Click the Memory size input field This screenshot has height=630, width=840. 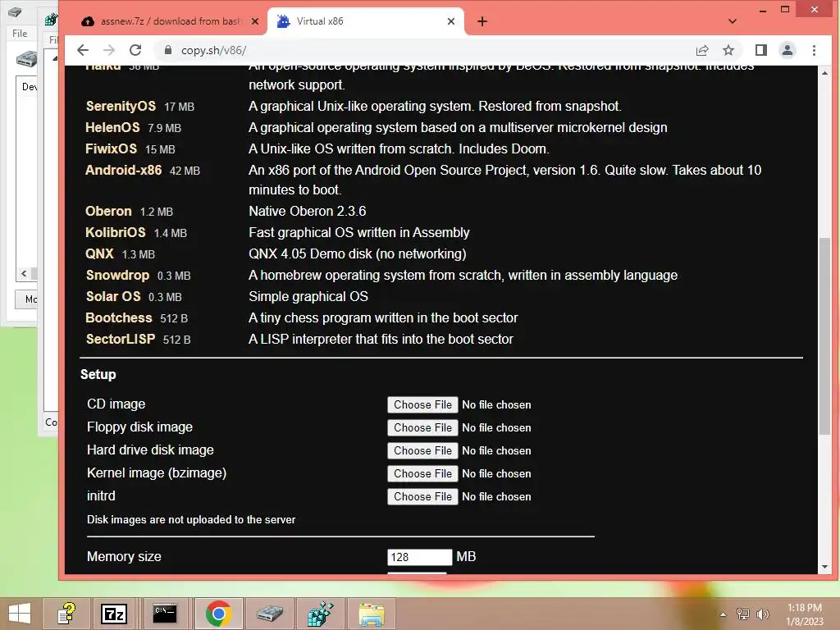(x=419, y=557)
